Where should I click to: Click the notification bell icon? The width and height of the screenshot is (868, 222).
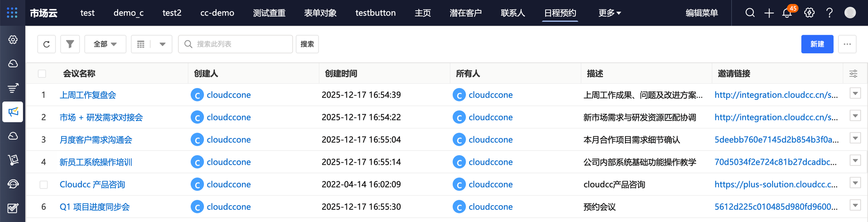pos(787,13)
